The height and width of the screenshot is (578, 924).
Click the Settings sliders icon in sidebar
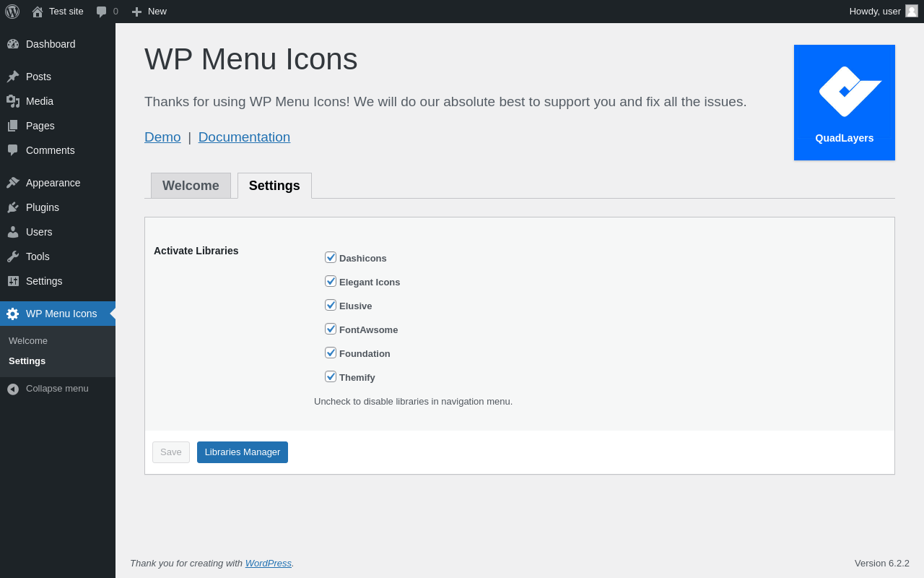tap(13, 281)
